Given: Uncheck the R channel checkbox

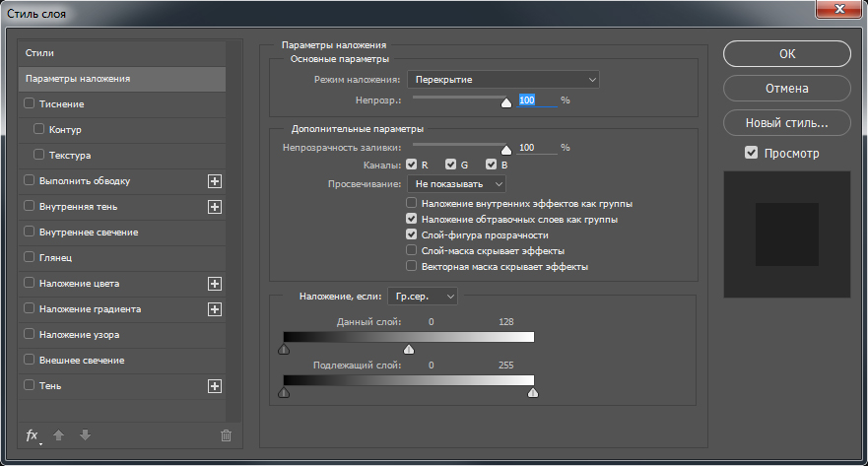Looking at the screenshot, I should [x=413, y=165].
